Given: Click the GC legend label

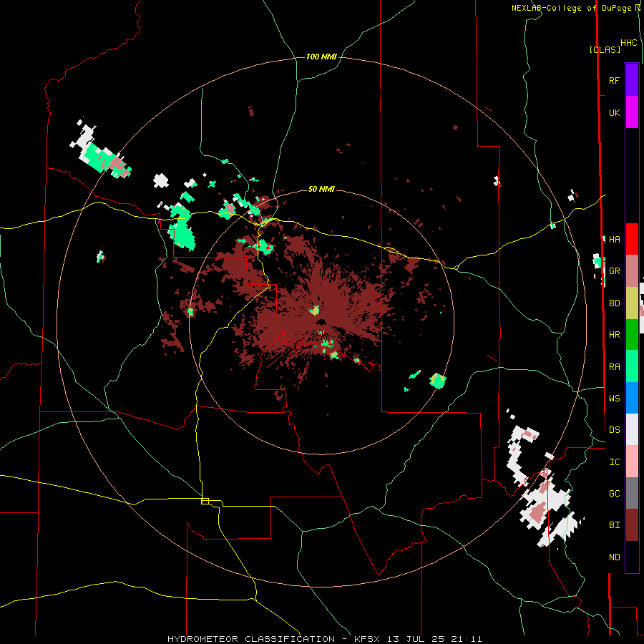Looking at the screenshot, I should pos(615,493).
